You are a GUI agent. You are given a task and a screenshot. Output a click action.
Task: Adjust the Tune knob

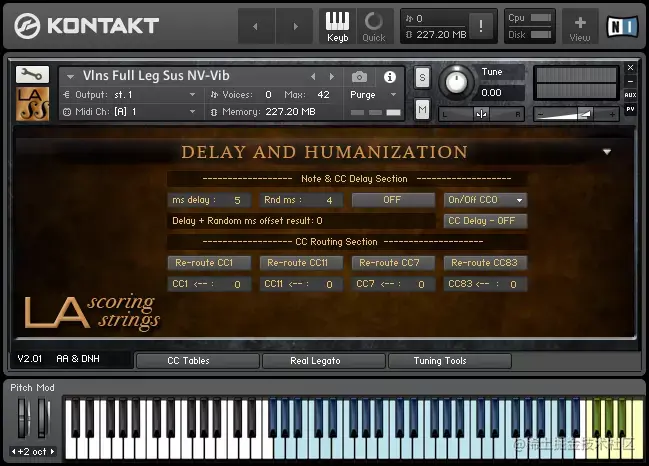click(x=456, y=82)
